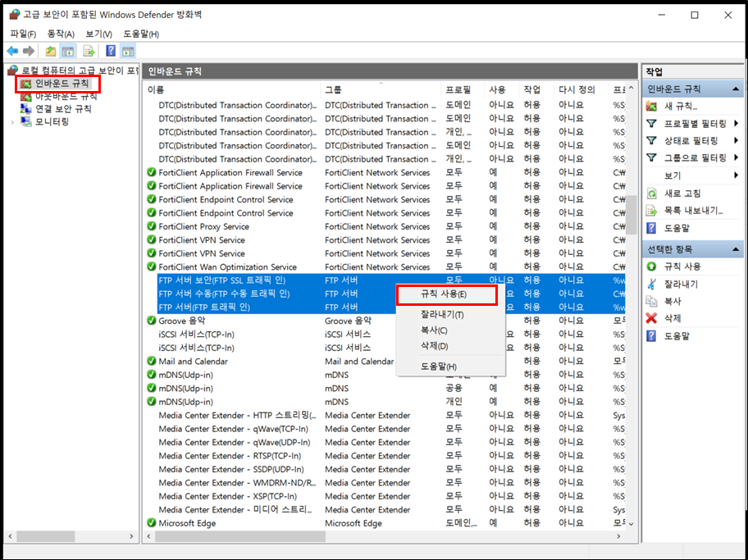
Task: Click the 복사 copy icon
Action: (x=652, y=301)
